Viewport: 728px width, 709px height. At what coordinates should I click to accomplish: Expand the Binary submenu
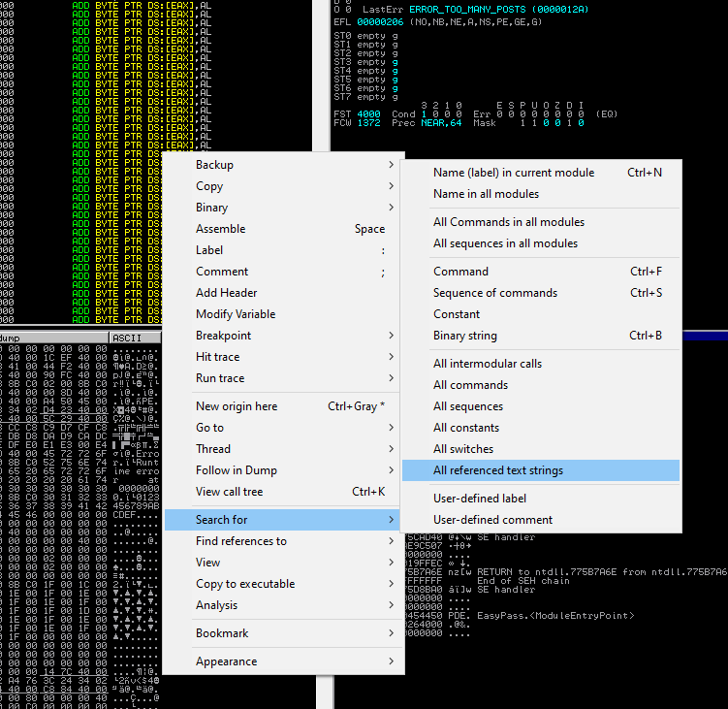point(283,208)
